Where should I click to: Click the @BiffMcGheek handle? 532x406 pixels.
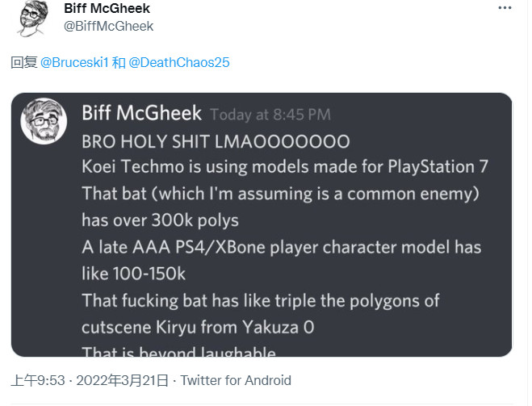pyautogui.click(x=108, y=26)
